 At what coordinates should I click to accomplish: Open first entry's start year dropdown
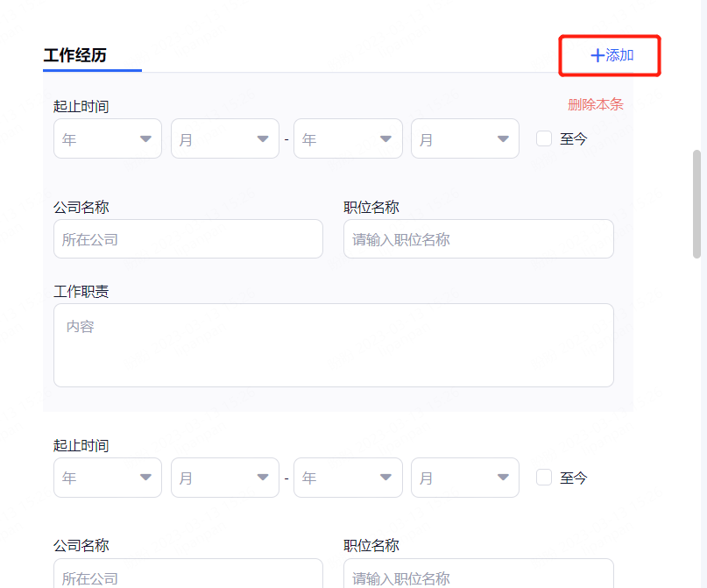tap(108, 139)
